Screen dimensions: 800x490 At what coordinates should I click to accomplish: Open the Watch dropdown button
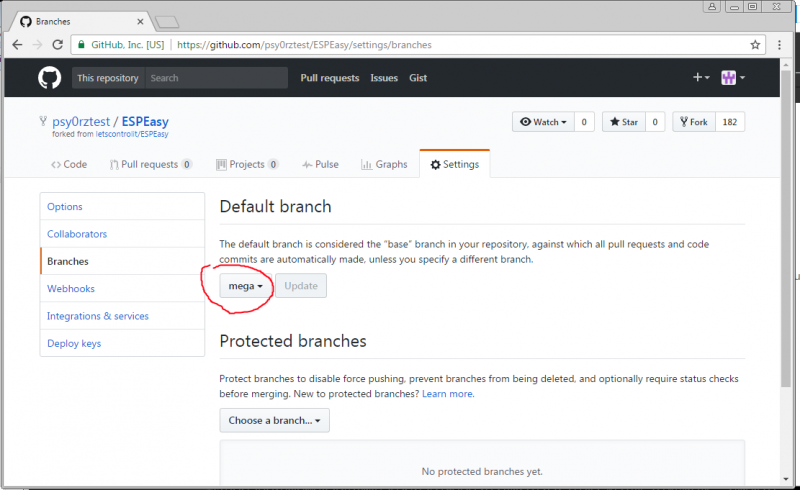[543, 122]
